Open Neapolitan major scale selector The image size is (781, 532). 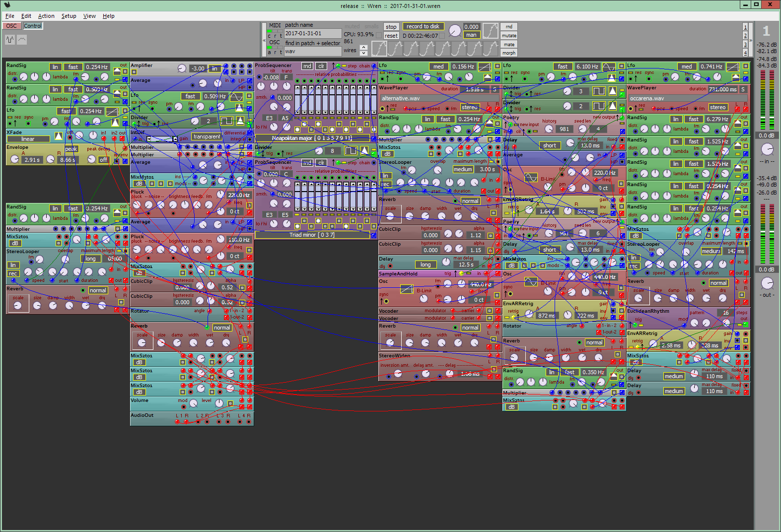312,138
